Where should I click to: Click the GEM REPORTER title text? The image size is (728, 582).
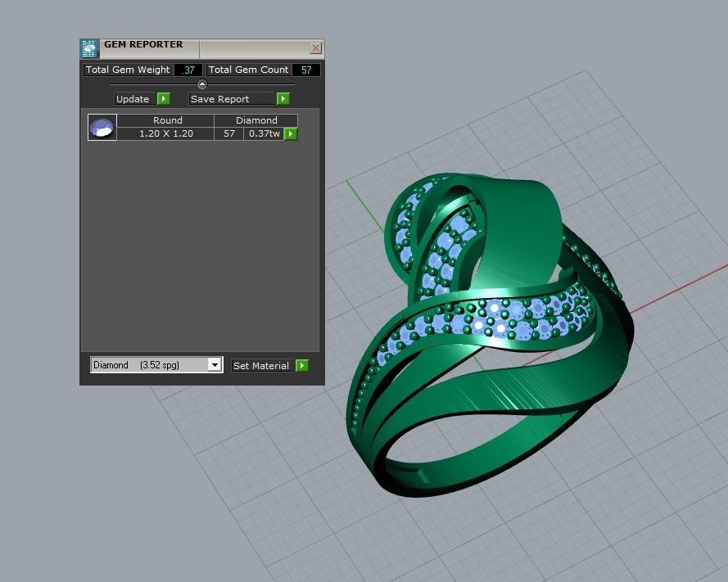143,44
